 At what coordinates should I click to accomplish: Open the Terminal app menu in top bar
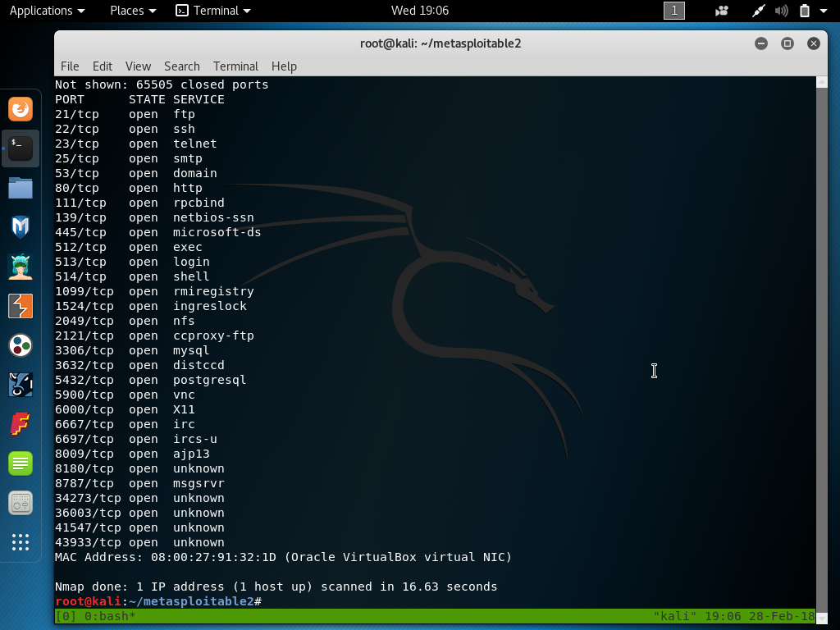pyautogui.click(x=213, y=11)
